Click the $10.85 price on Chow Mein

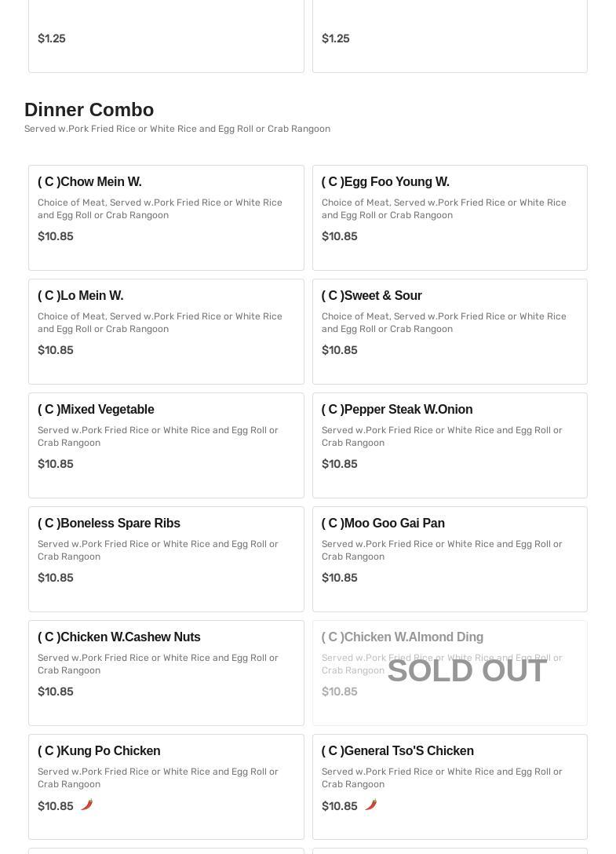[x=56, y=236]
